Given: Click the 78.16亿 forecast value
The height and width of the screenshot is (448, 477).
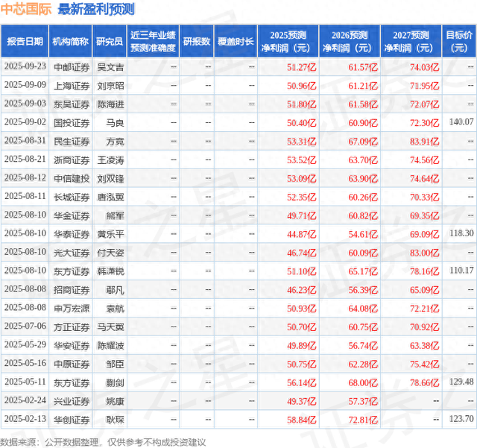Looking at the screenshot, I should (424, 271).
